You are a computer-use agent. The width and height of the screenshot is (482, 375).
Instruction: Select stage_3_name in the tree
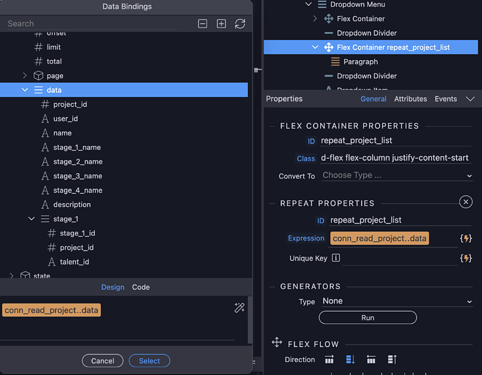point(78,176)
